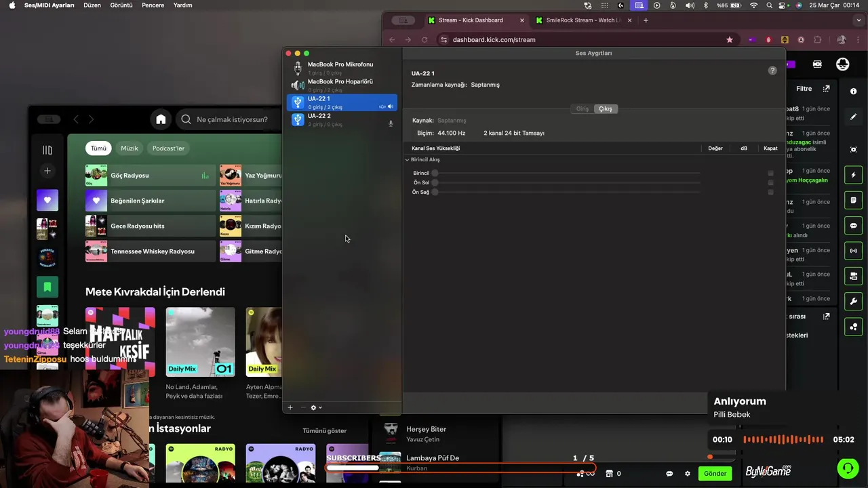The width and height of the screenshot is (868, 488).
Task: Switch to the Çıkış tab
Action: [x=606, y=108]
